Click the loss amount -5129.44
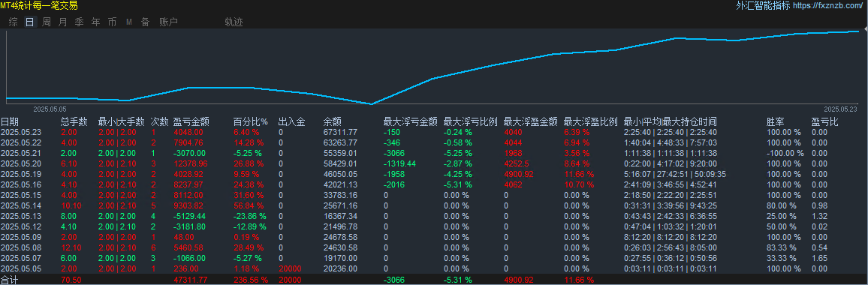868x285 pixels. [x=189, y=216]
